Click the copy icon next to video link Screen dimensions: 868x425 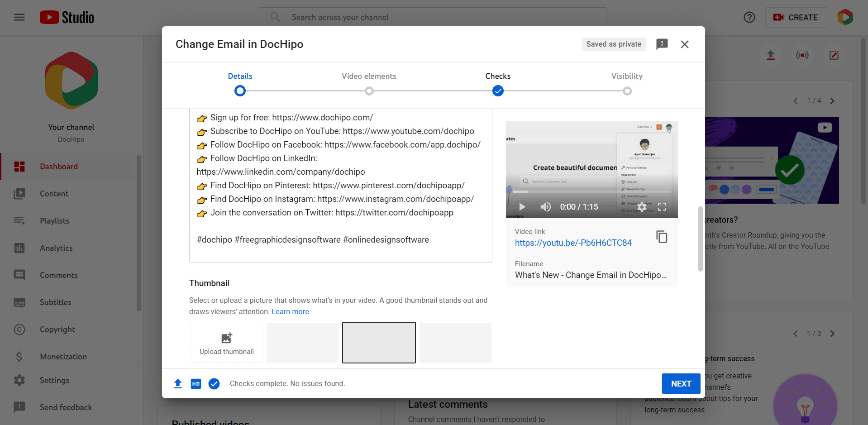(662, 237)
